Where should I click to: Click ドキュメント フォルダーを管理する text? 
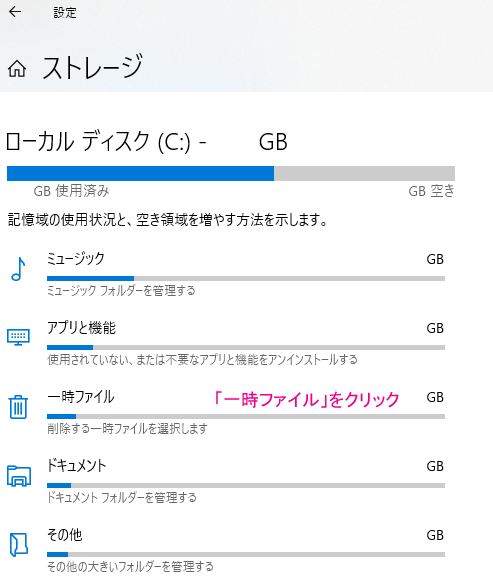tap(122, 498)
